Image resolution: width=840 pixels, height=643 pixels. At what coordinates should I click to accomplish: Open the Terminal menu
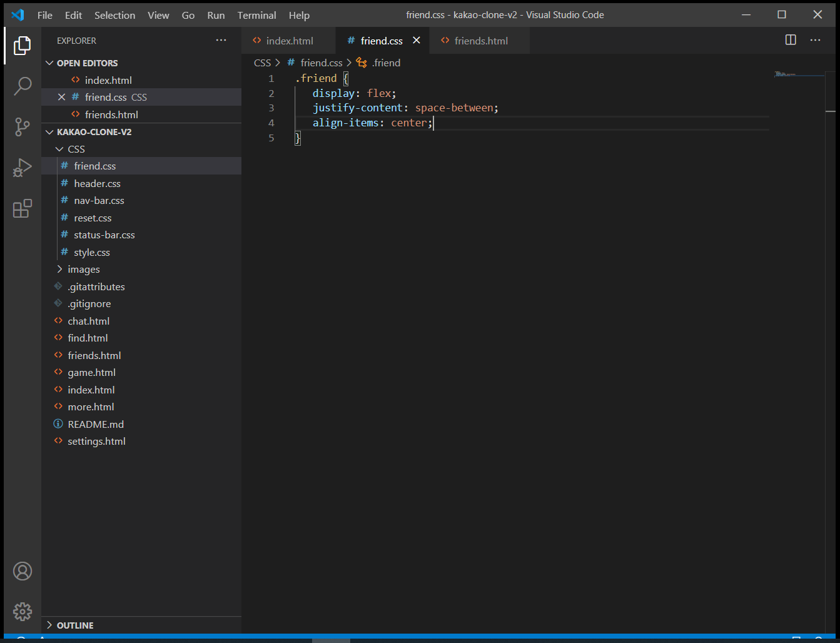256,15
